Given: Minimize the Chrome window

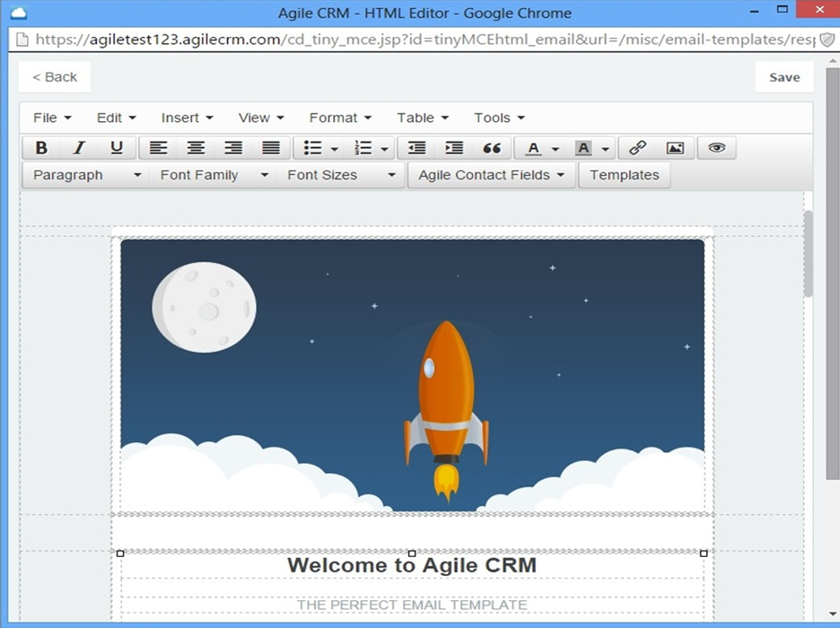Looking at the screenshot, I should pos(754,12).
